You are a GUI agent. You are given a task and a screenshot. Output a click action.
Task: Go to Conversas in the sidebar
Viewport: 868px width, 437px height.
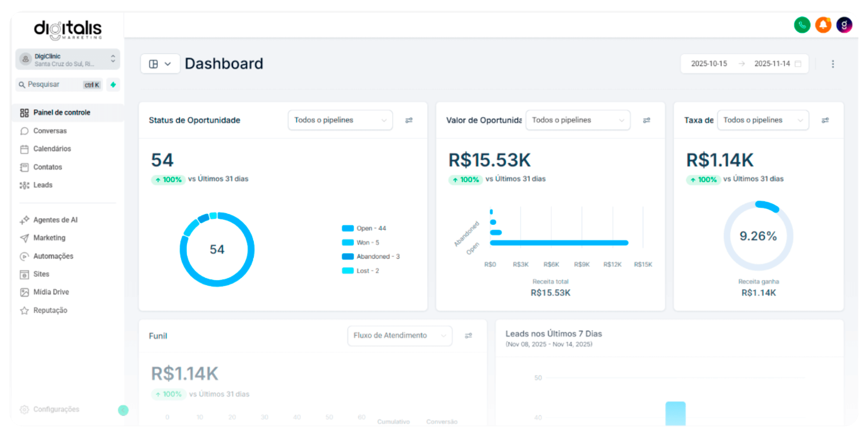tap(50, 131)
